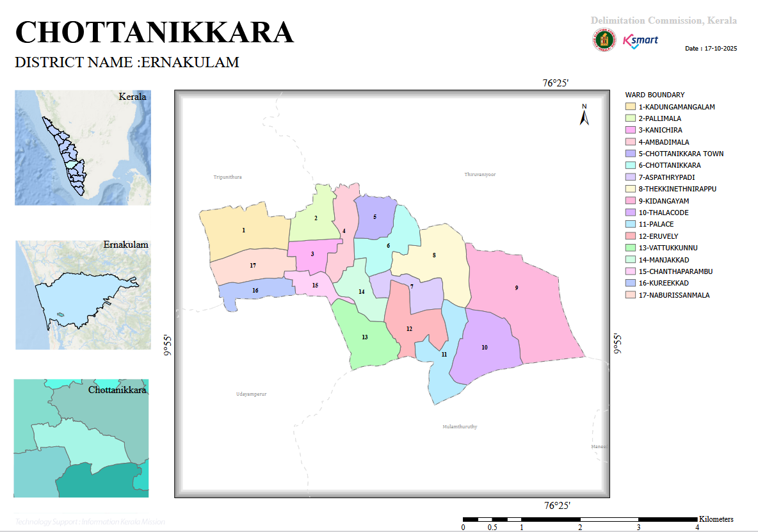Click ward 12 region on the map
The width and height of the screenshot is (758, 532).
point(410,328)
